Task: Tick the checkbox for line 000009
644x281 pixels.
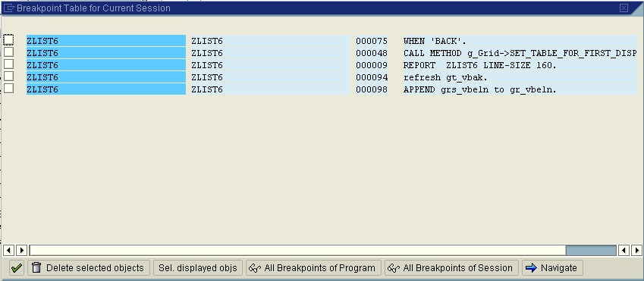Action: click(8, 64)
